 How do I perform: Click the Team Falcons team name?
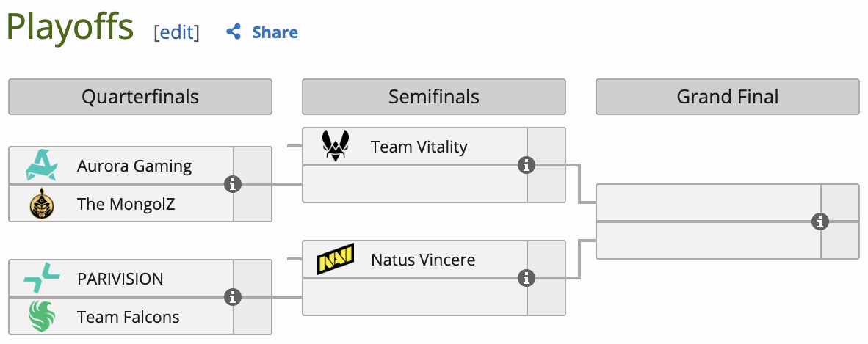pos(129,317)
